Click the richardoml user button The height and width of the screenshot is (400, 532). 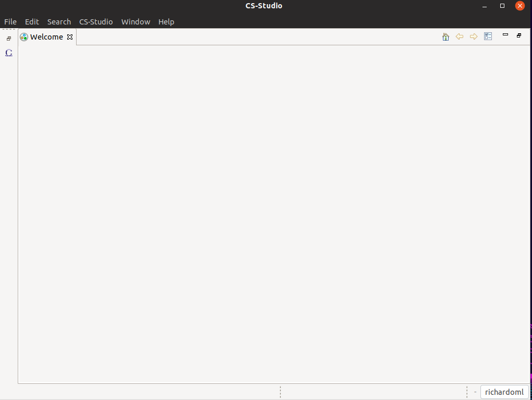[x=504, y=392]
